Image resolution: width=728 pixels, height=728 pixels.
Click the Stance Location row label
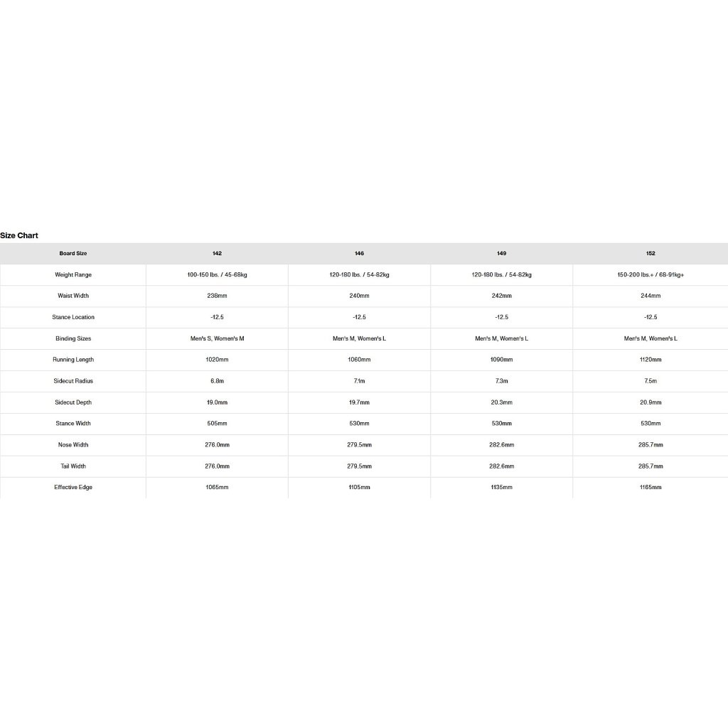pos(73,317)
